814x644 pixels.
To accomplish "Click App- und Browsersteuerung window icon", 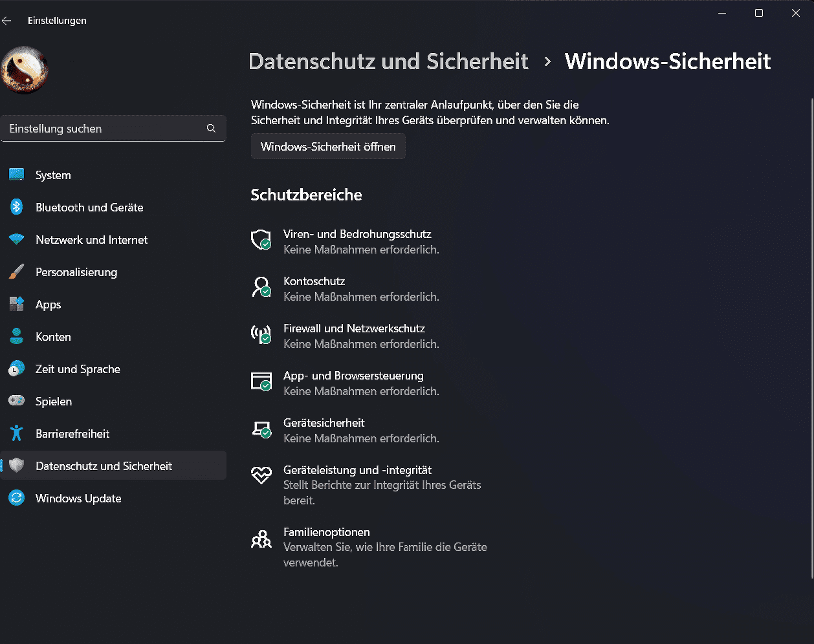I will (261, 381).
